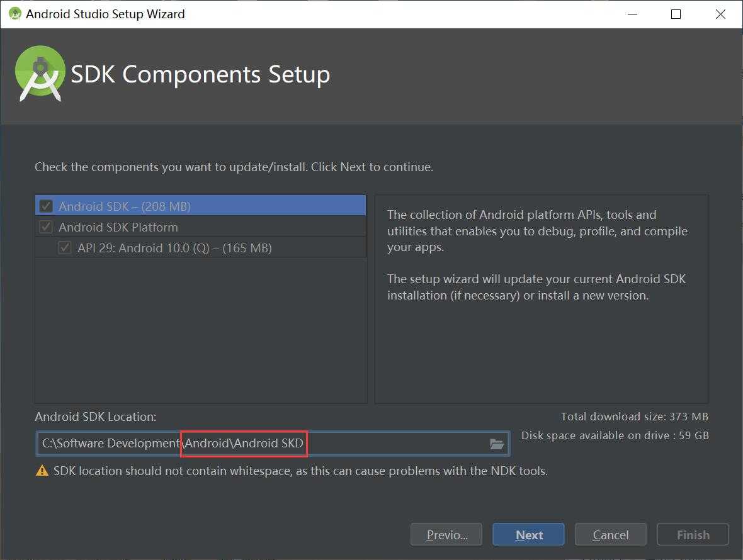The image size is (743, 560).
Task: Click into the Android SDK Location field
Action: coord(273,444)
